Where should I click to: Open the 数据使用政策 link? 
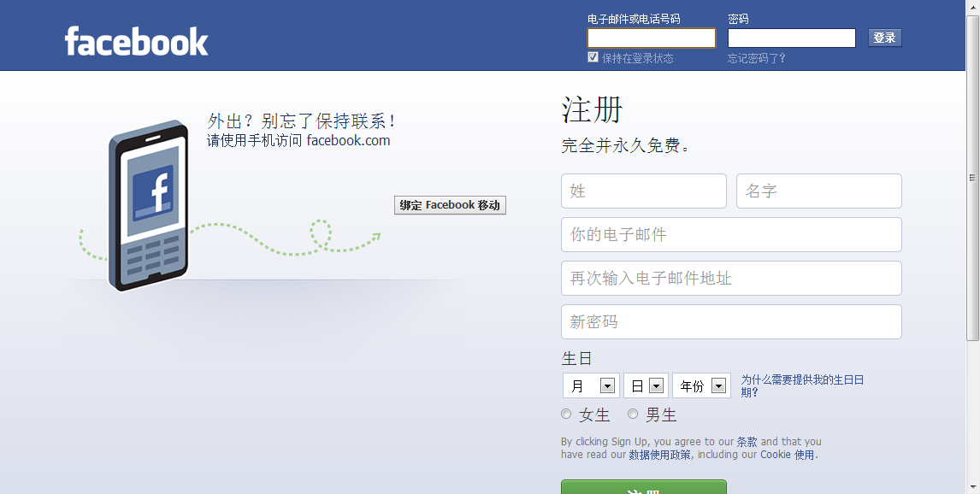pos(660,455)
